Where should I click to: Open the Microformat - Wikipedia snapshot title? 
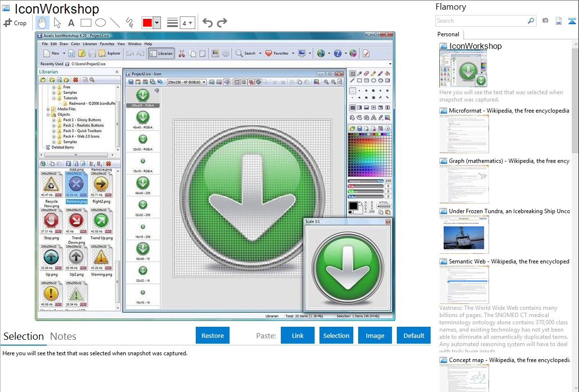509,111
